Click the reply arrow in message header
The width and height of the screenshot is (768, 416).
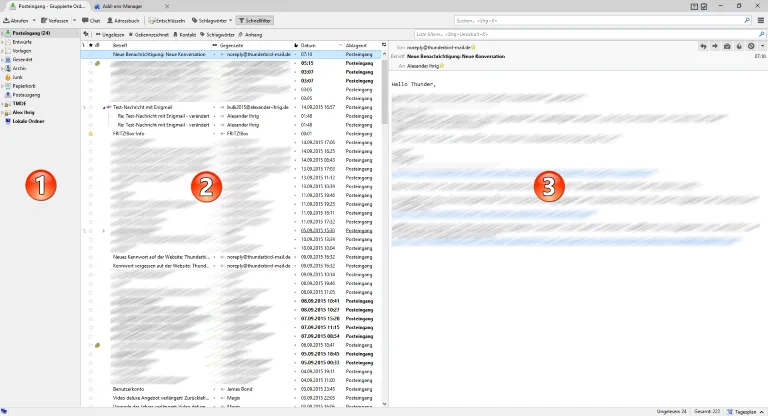click(703, 46)
